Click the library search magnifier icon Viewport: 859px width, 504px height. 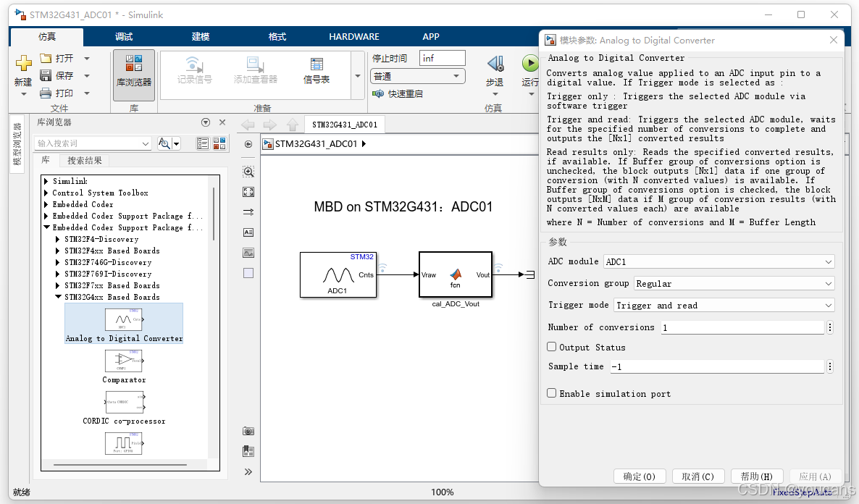tap(164, 143)
